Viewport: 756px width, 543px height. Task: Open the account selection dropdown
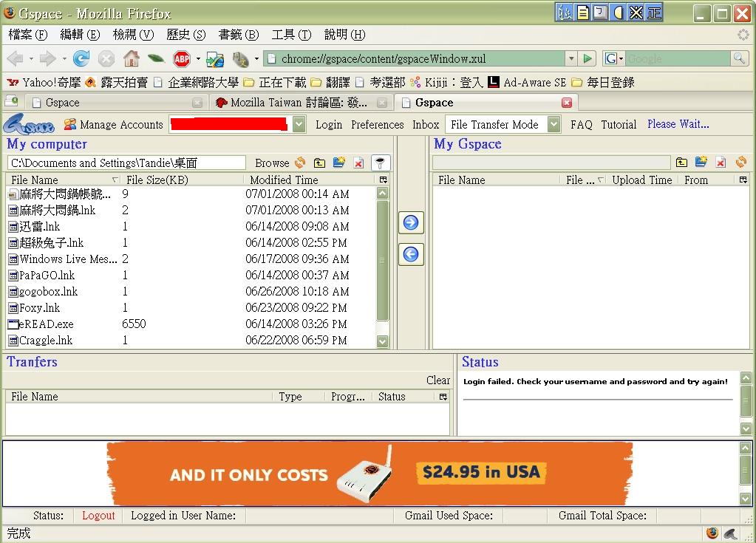[x=299, y=125]
